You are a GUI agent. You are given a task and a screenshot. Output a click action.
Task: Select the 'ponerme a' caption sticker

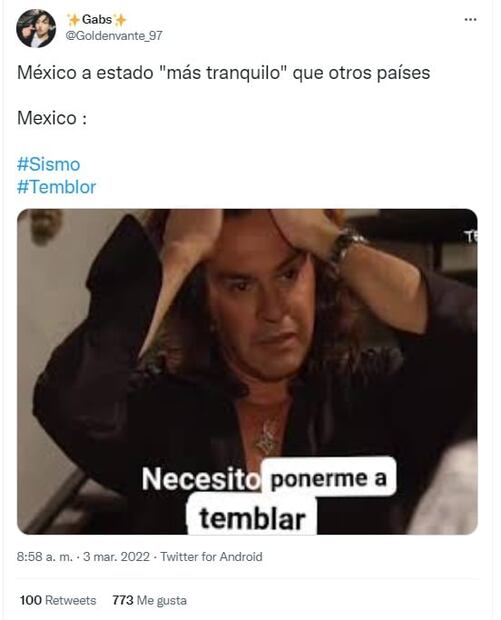pyautogui.click(x=329, y=477)
